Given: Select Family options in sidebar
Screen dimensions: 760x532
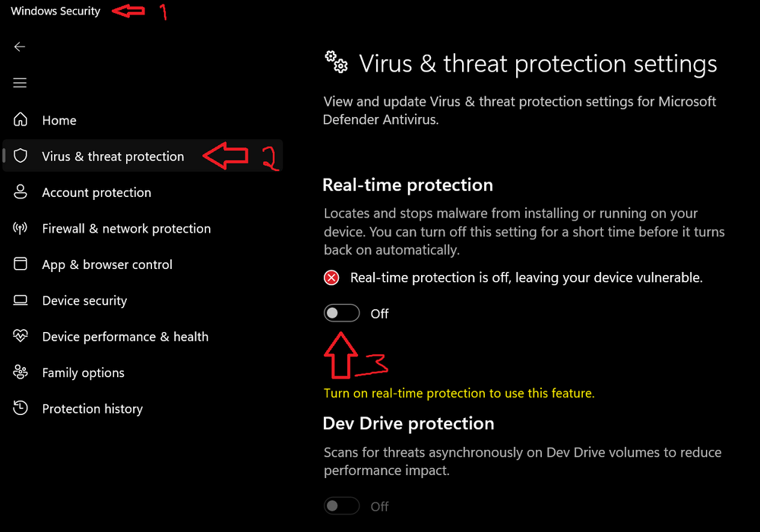Looking at the screenshot, I should 84,373.
